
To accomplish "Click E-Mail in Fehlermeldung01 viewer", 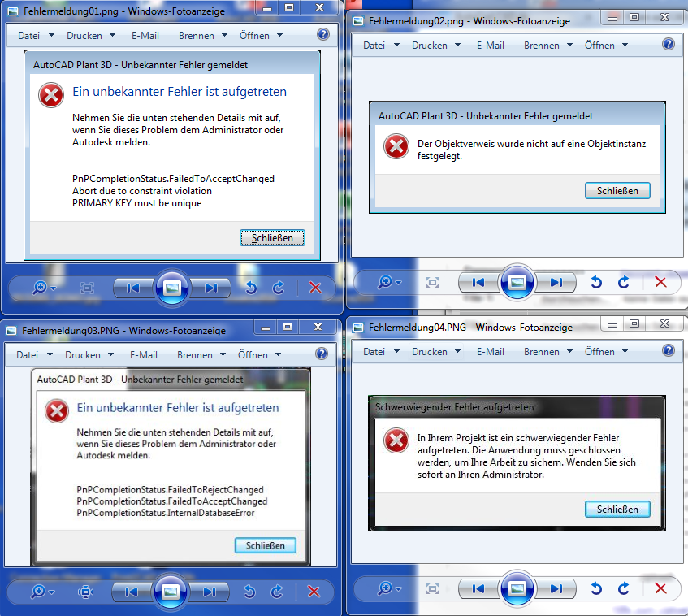I will pos(145,36).
